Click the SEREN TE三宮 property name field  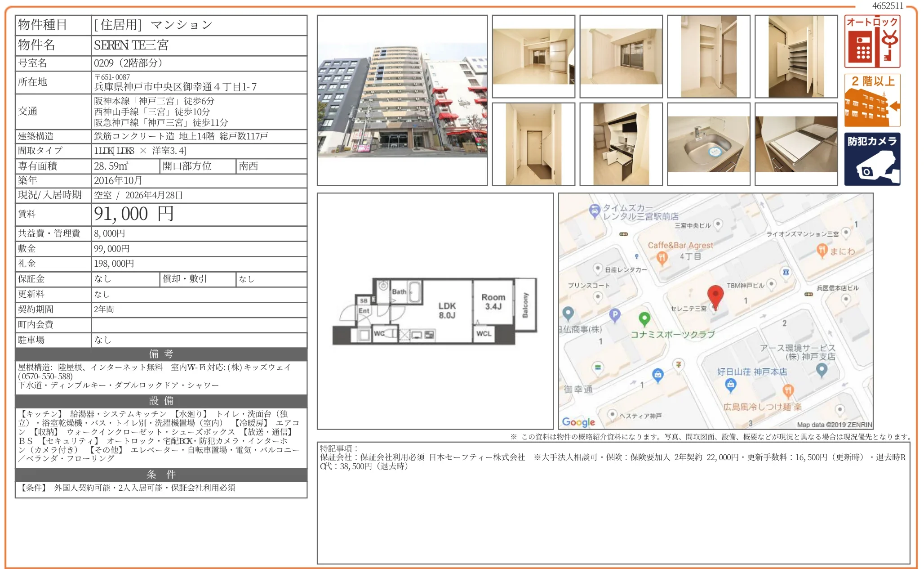point(131,45)
